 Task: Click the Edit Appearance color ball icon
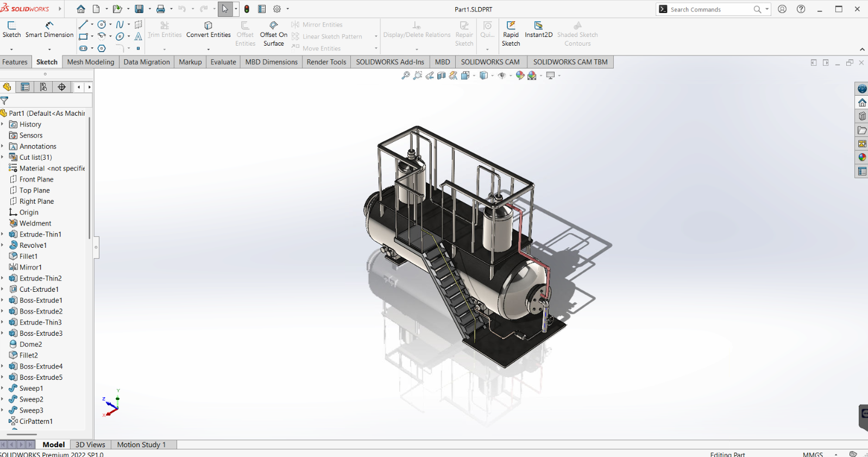coord(520,76)
